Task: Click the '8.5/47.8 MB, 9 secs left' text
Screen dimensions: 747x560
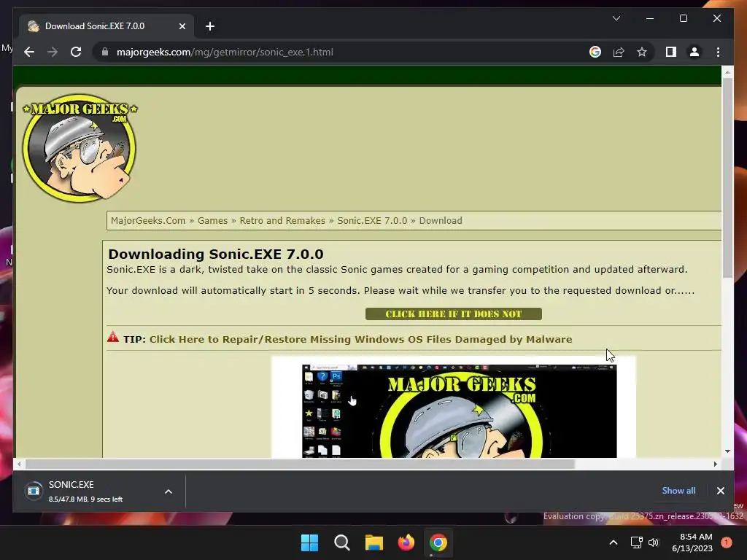Action: coord(86,499)
